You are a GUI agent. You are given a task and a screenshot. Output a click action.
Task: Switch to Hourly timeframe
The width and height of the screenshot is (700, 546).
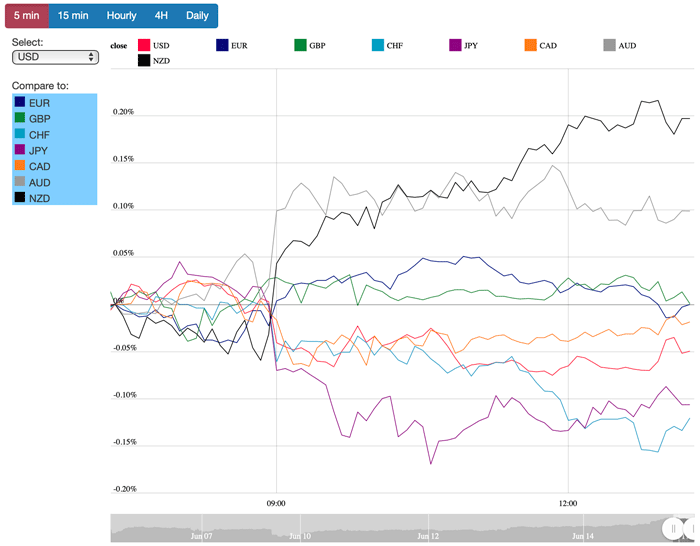[x=121, y=15]
